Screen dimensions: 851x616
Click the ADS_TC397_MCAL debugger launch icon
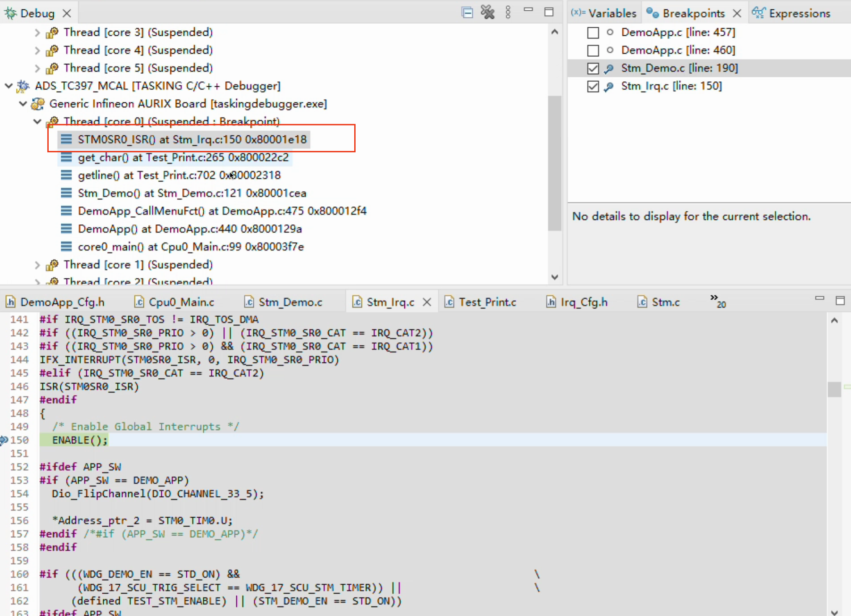[x=23, y=86]
